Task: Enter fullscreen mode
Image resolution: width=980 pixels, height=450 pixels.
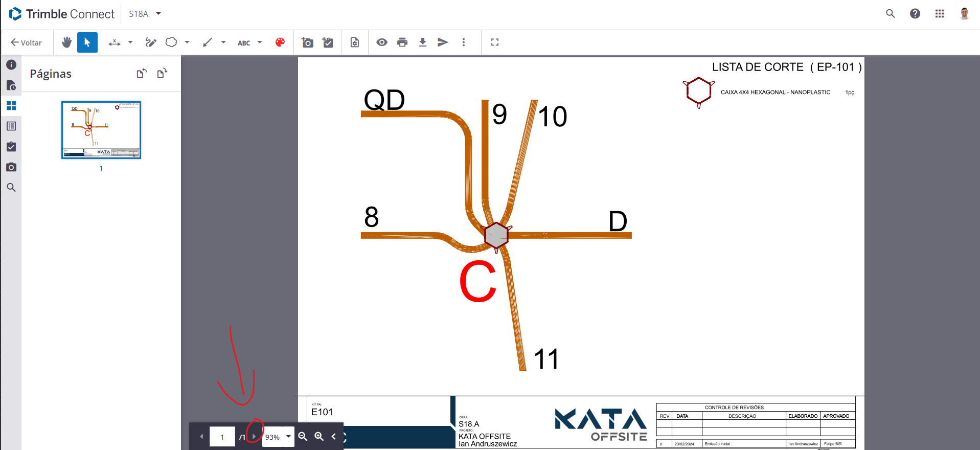Action: point(495,42)
